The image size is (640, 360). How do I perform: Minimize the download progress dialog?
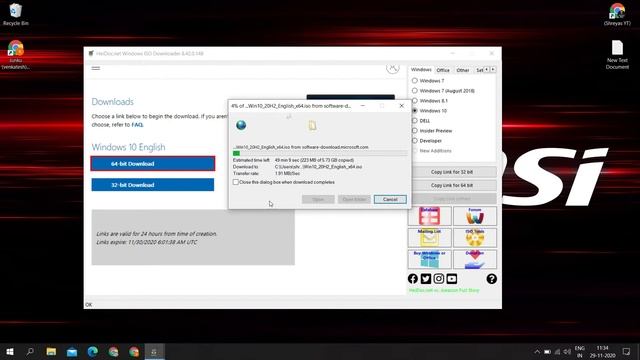click(362, 106)
